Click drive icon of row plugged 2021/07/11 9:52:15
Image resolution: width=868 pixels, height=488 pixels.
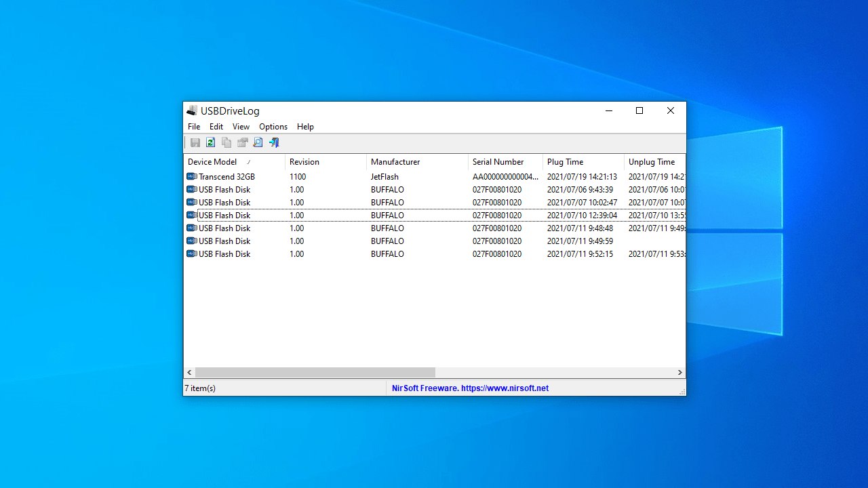192,253
